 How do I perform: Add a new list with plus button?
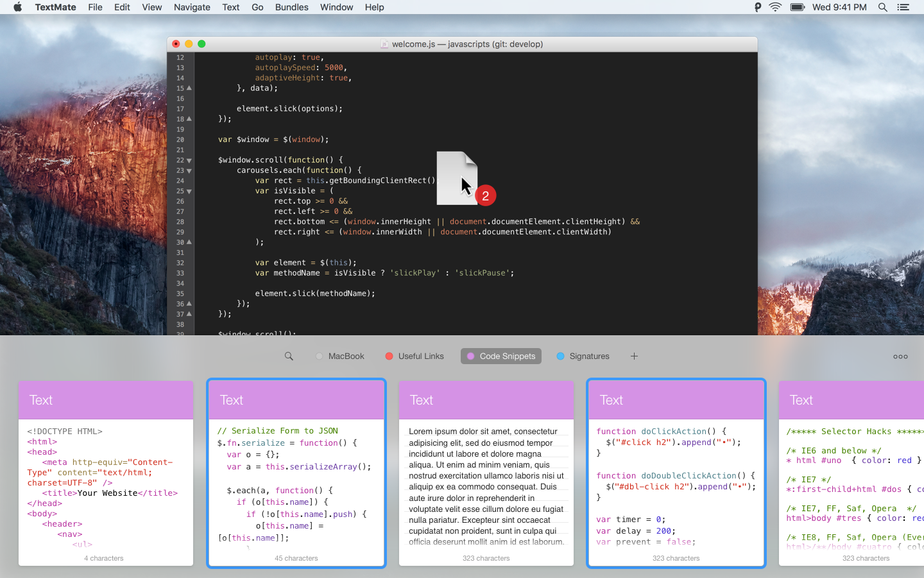[634, 356]
